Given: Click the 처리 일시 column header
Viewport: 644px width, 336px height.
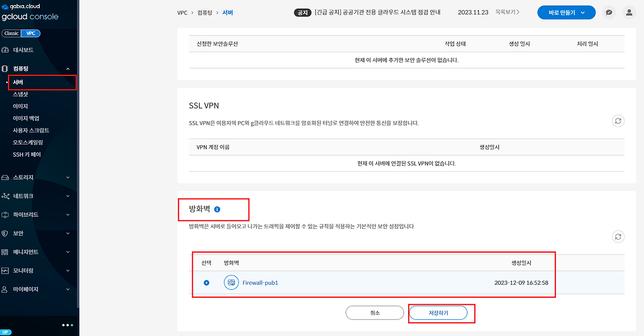Looking at the screenshot, I should [588, 44].
